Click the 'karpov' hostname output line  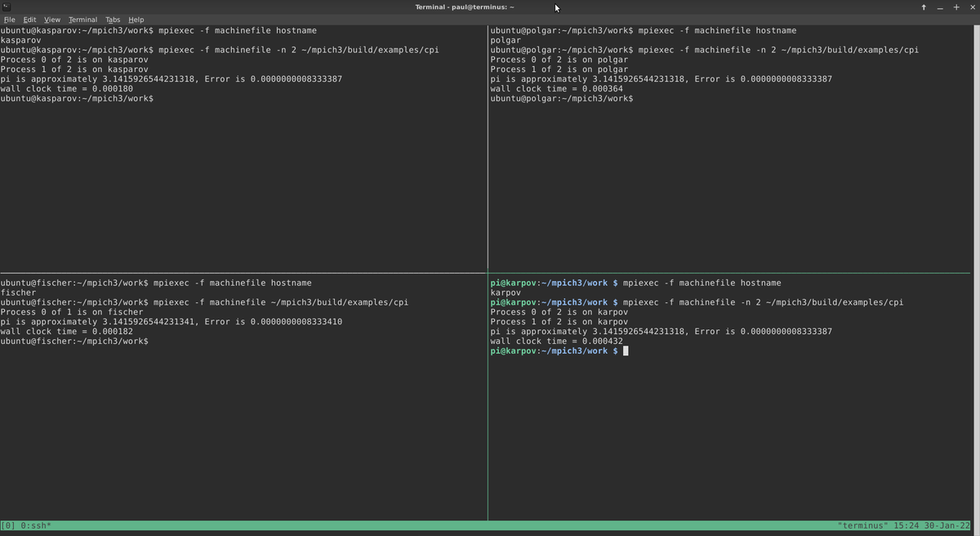pyautogui.click(x=506, y=293)
